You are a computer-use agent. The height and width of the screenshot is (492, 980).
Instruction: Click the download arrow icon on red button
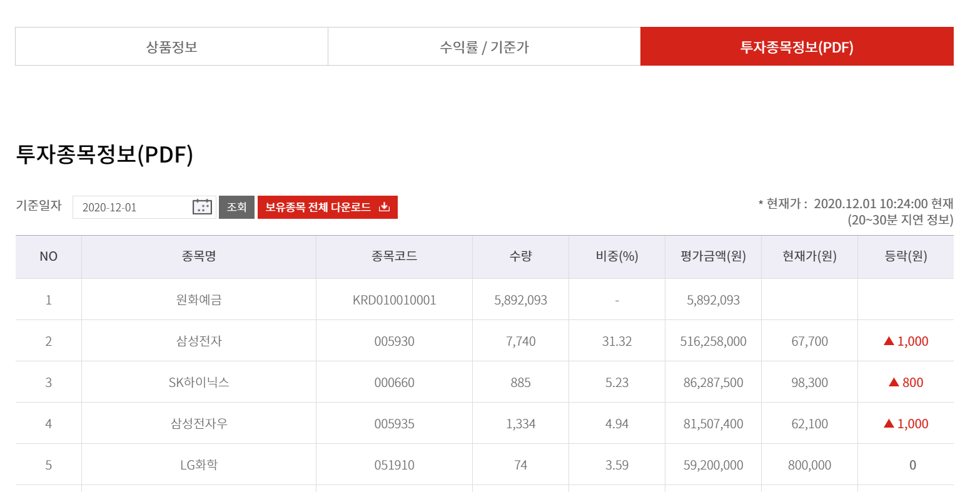point(385,207)
